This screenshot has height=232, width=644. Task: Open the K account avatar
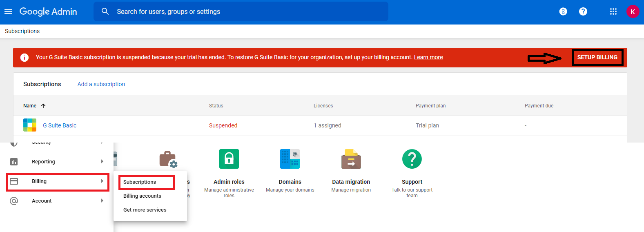633,11
